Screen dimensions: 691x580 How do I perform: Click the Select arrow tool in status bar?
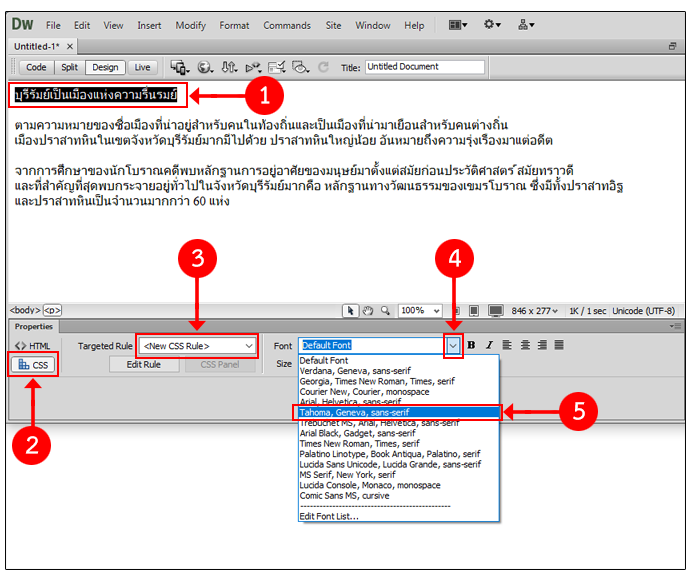pos(351,311)
